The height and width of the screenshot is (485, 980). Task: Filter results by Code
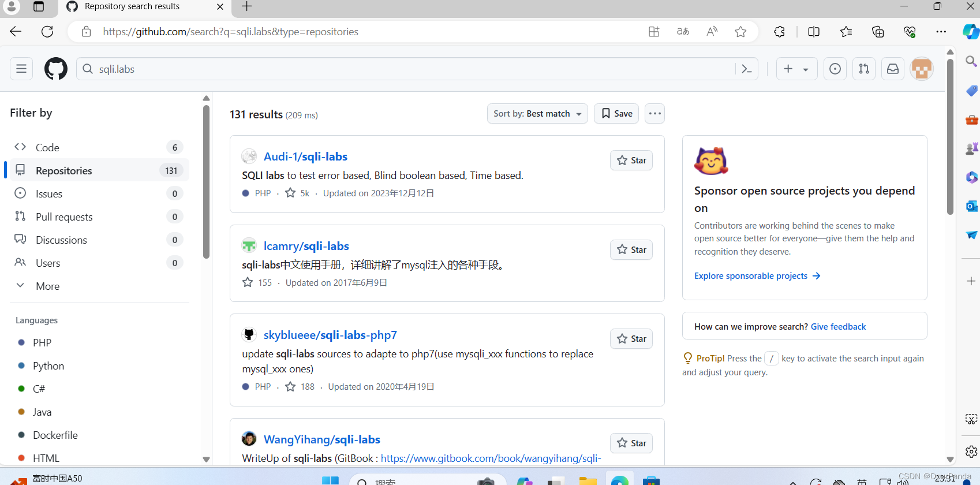coord(99,147)
